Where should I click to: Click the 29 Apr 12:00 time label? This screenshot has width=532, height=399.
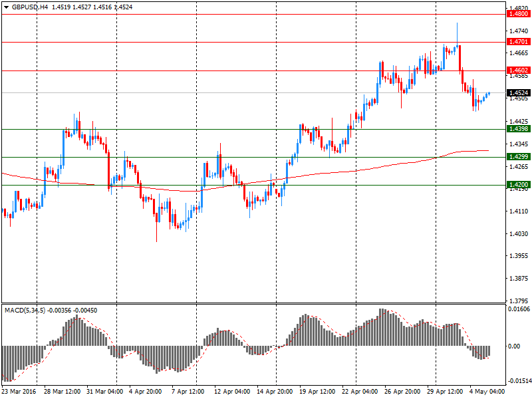tap(445, 392)
